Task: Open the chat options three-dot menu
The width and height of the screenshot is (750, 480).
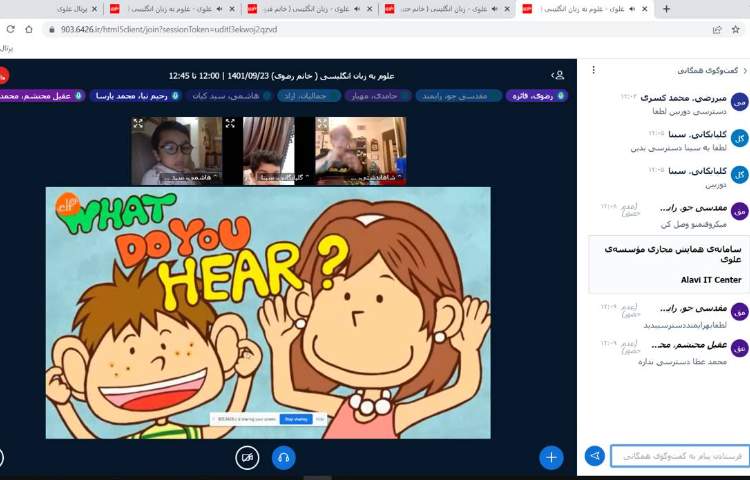Action: click(593, 70)
